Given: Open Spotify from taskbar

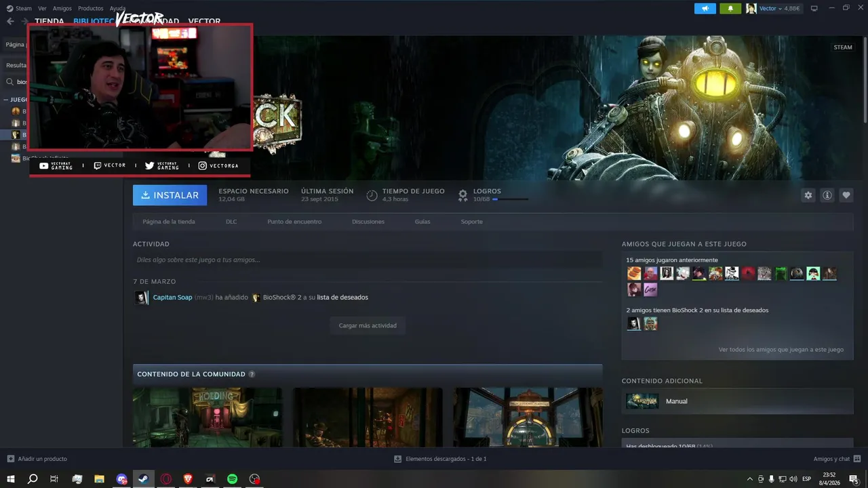Looking at the screenshot, I should click(x=232, y=479).
